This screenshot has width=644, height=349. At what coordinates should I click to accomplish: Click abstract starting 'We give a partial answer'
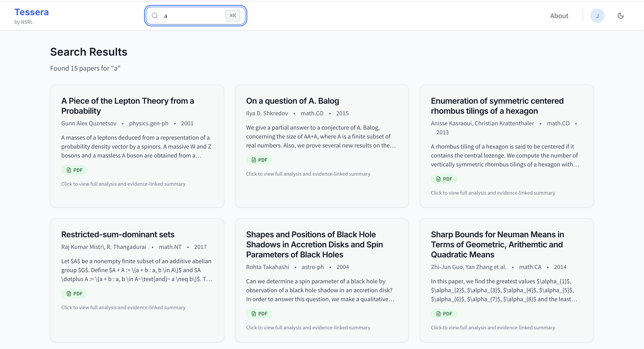point(321,137)
